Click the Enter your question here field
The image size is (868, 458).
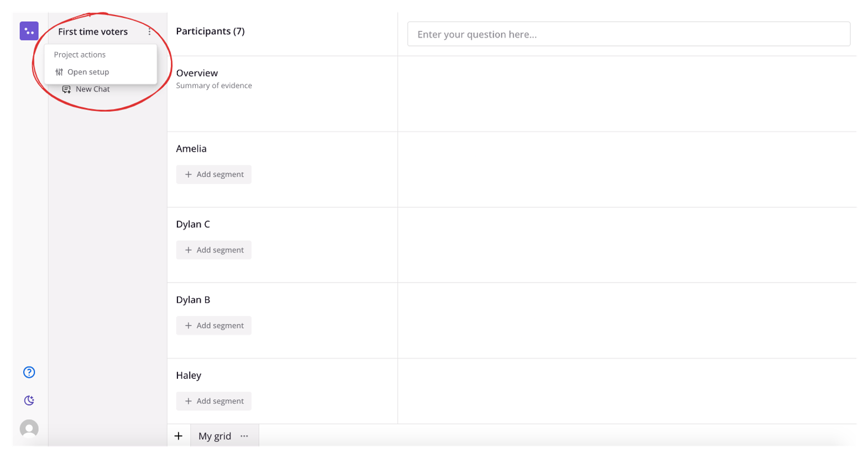(629, 34)
